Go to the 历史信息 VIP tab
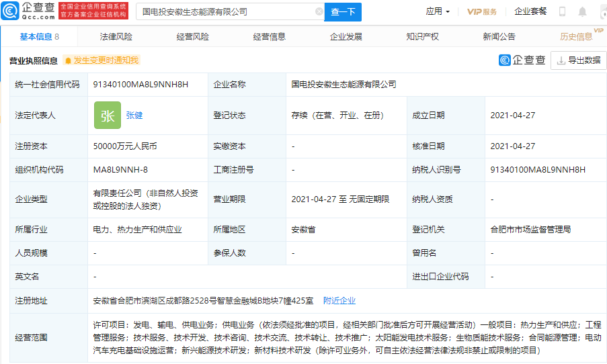The height and width of the screenshot is (364, 607). [x=577, y=37]
